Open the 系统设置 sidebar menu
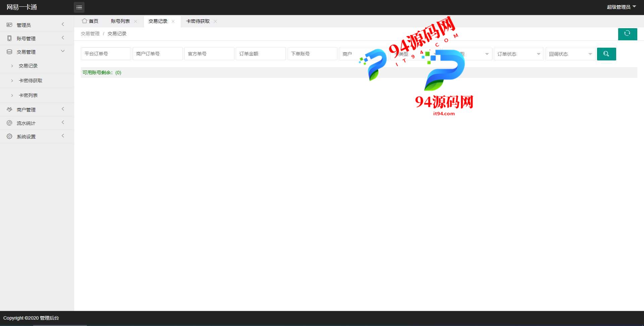Viewport: 644px width, 326px height. click(37, 136)
